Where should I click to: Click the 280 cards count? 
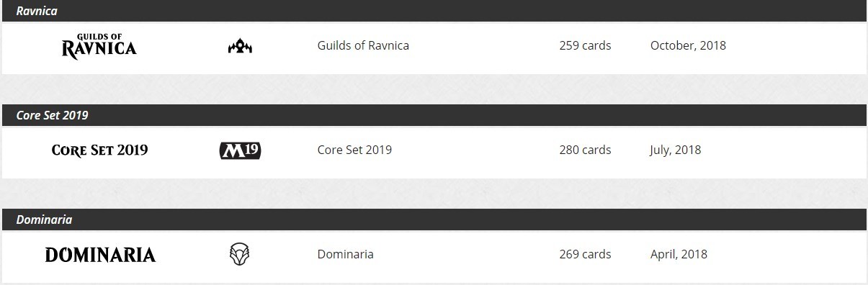pyautogui.click(x=585, y=150)
